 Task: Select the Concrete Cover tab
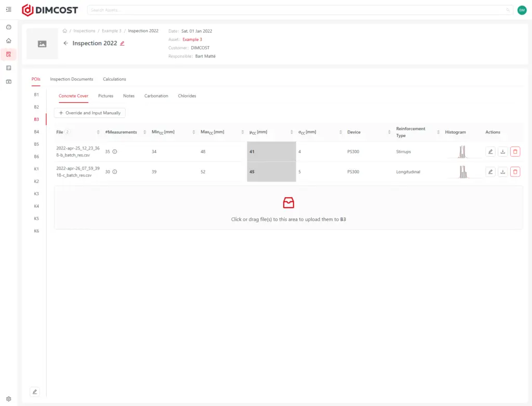(73, 96)
